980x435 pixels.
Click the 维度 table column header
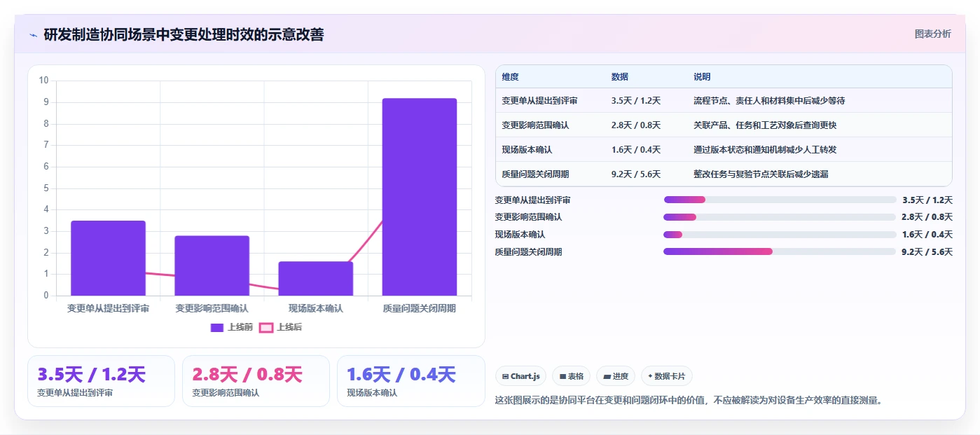pyautogui.click(x=511, y=77)
